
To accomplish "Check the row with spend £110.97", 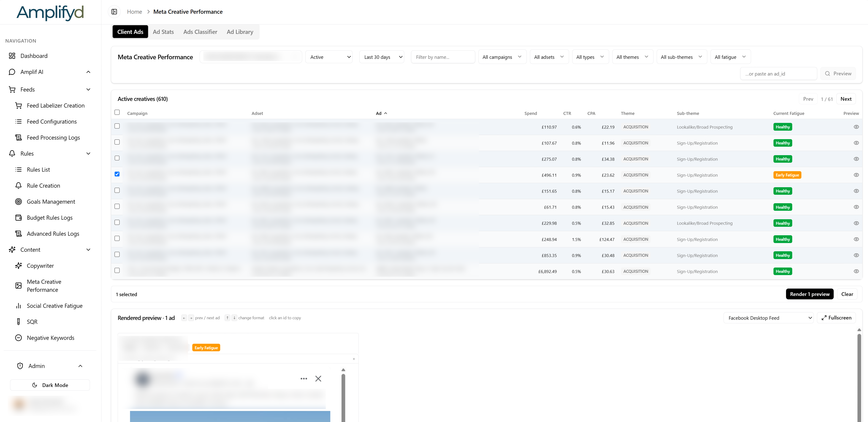I will [117, 126].
